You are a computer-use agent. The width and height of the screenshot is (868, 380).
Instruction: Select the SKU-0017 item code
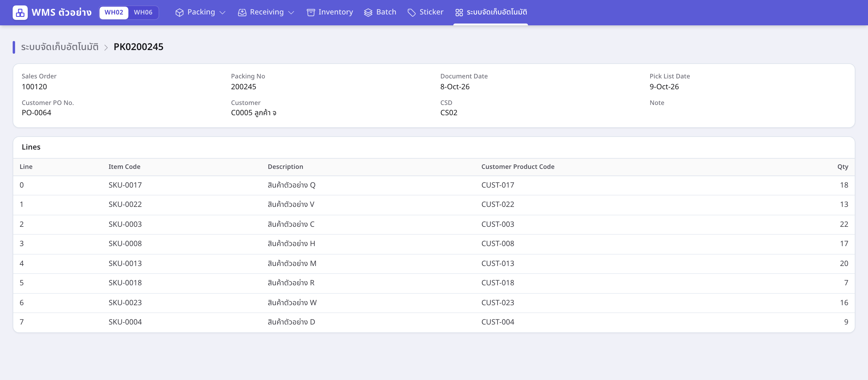coord(125,185)
